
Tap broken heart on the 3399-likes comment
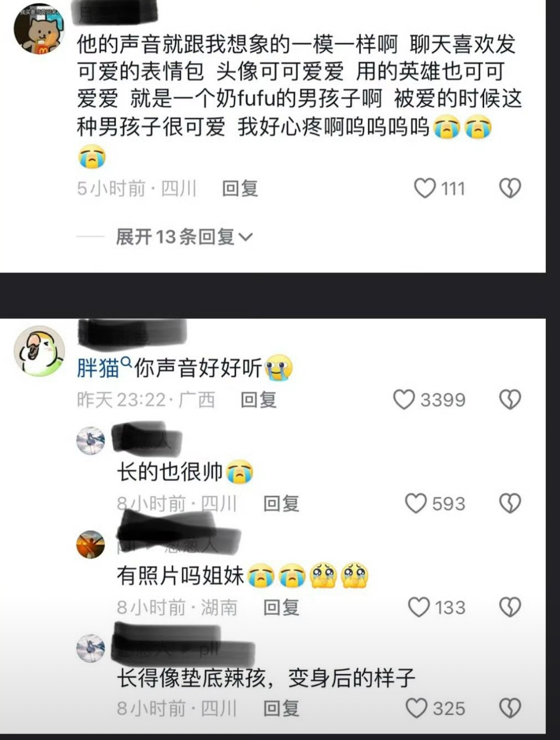coord(510,400)
